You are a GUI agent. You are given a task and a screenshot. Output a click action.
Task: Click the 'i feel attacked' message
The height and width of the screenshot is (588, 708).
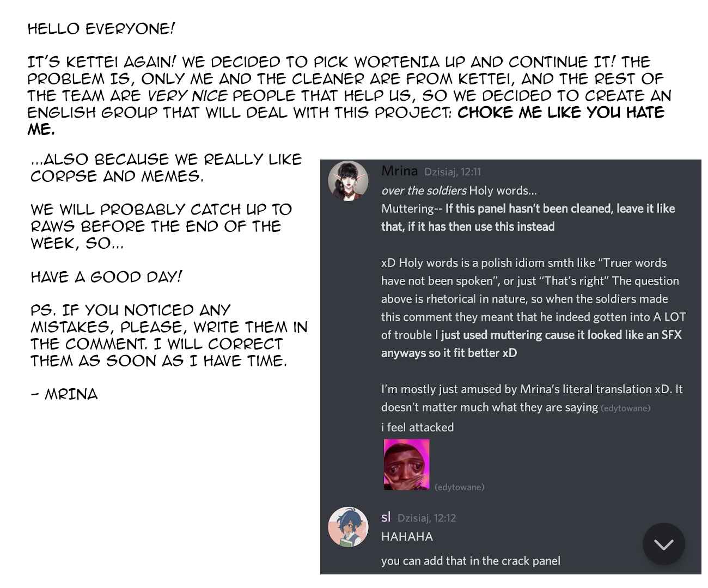[417, 427]
